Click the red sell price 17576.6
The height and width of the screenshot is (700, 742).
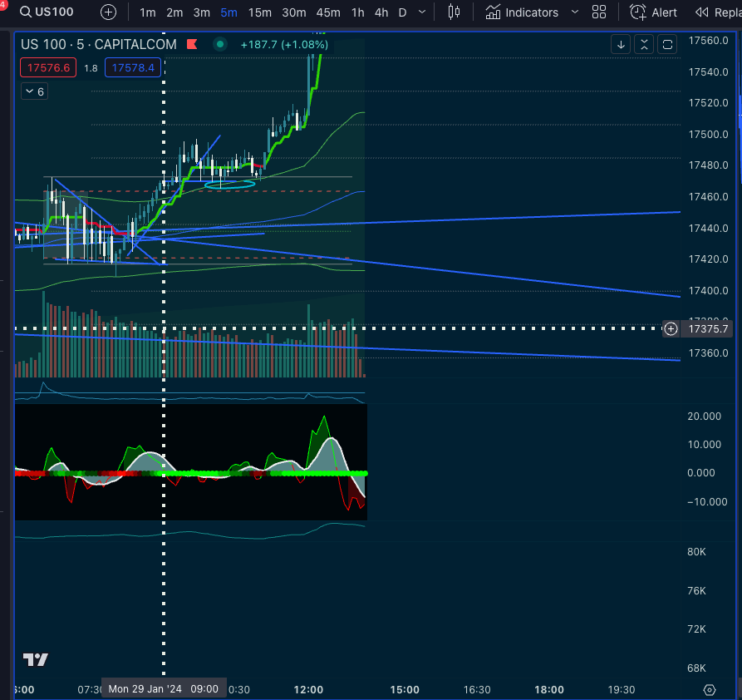[48, 68]
